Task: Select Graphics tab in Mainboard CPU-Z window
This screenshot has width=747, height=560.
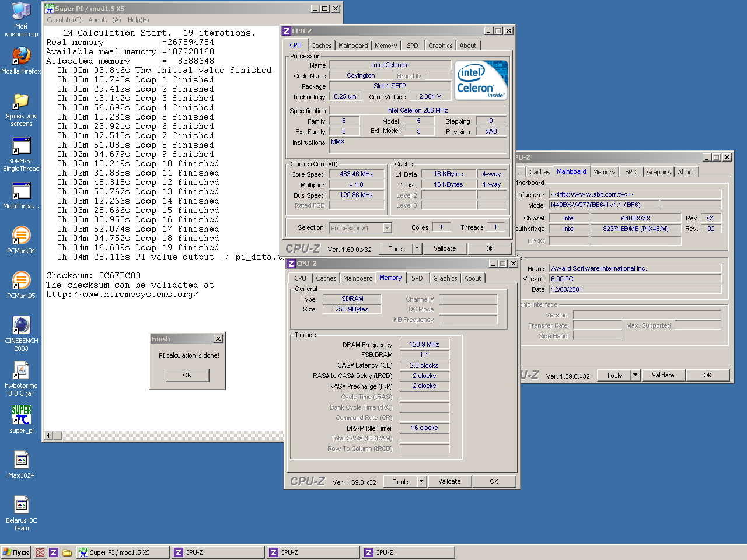Action: pos(658,172)
